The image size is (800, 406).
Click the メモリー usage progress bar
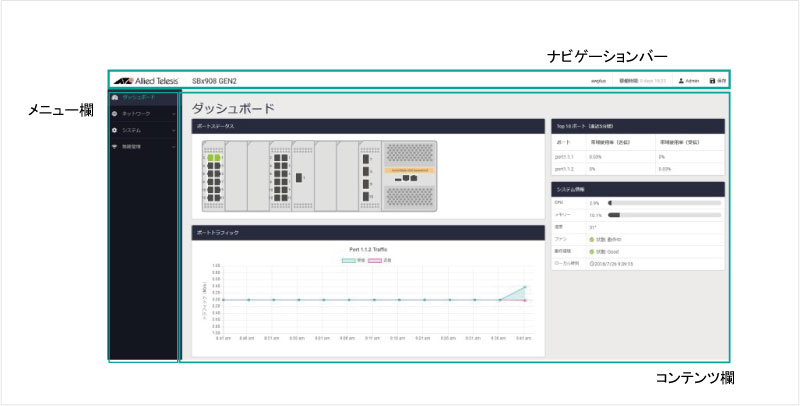pos(665,215)
